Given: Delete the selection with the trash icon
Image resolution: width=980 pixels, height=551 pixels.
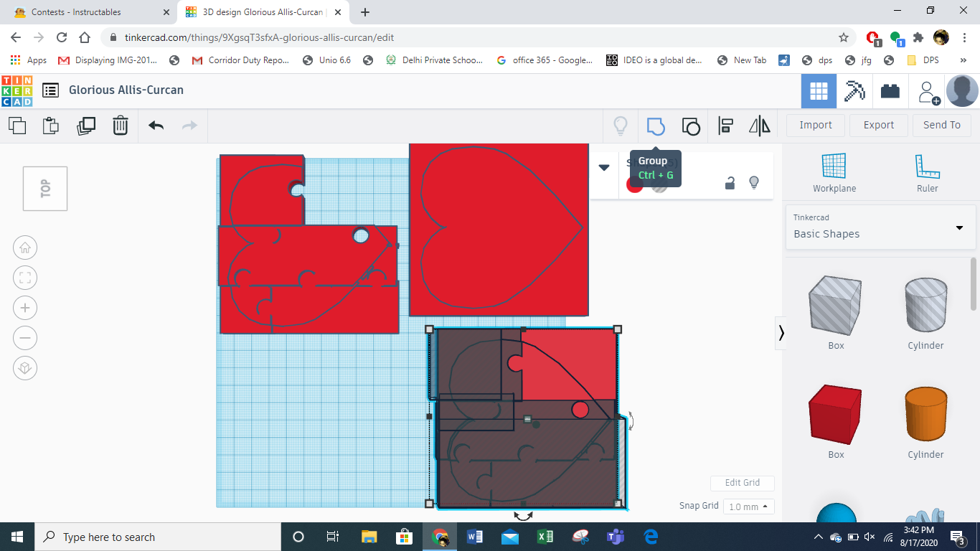Looking at the screenshot, I should coord(121,126).
